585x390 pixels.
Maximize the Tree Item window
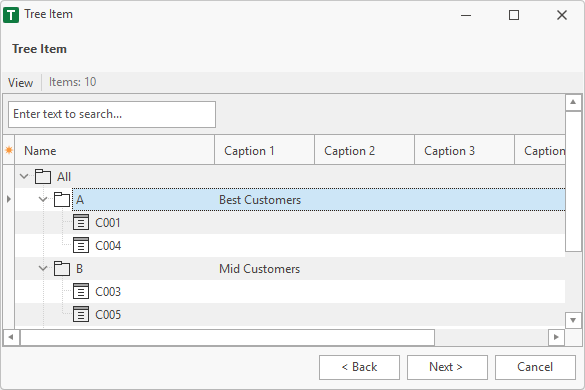pyautogui.click(x=514, y=15)
